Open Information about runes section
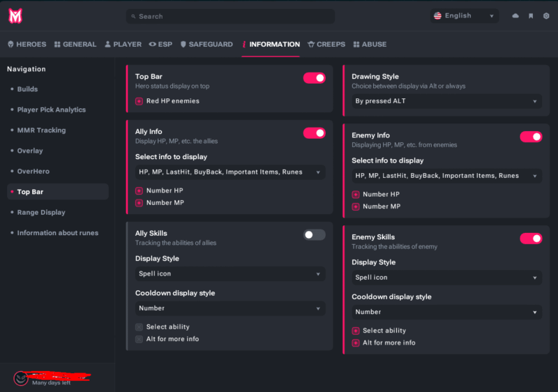Screen dimensions: 558x392 tap(58, 233)
